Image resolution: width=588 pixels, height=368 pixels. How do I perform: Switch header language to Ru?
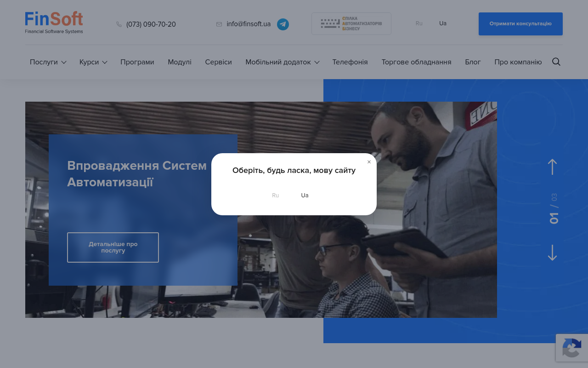click(419, 23)
